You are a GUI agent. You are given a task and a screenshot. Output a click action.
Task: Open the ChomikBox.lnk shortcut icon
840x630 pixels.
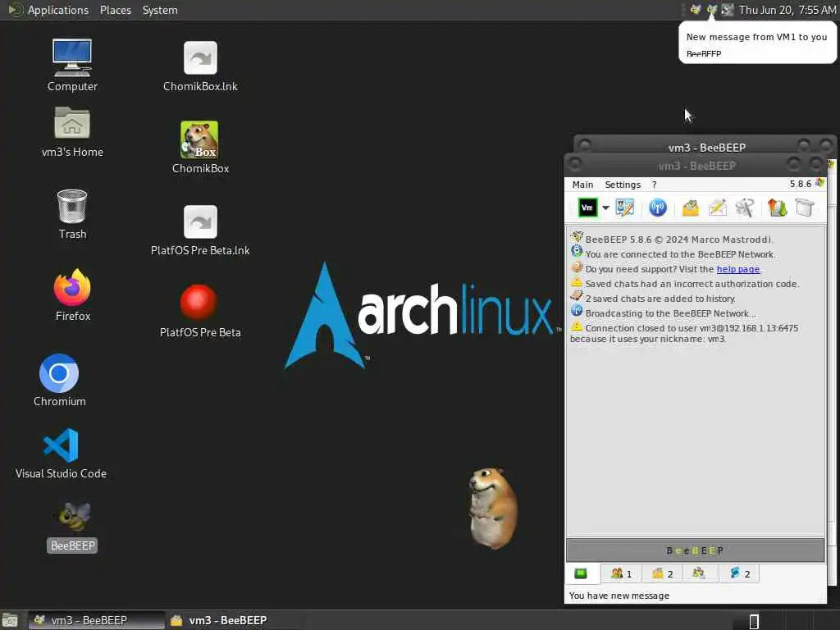point(200,66)
